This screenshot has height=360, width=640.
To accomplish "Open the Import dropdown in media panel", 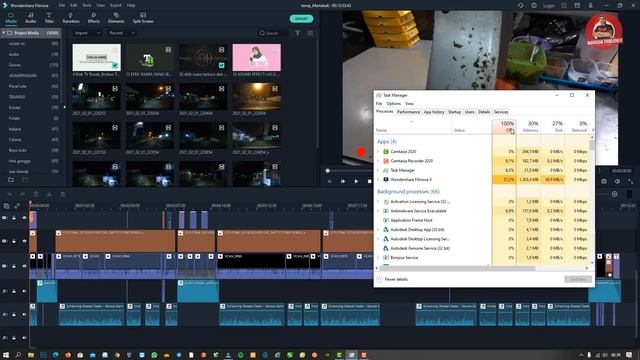I will click(x=87, y=33).
